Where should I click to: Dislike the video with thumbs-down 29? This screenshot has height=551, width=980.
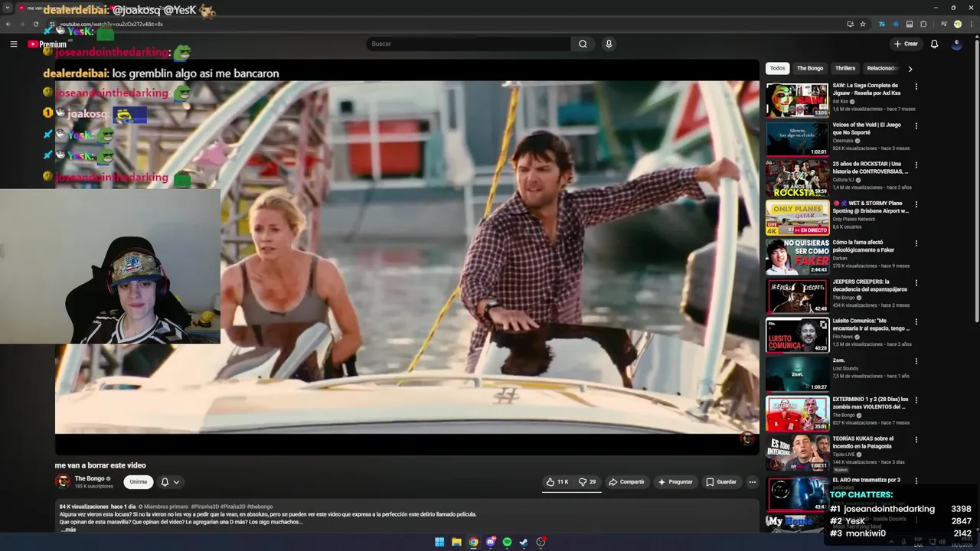click(587, 482)
